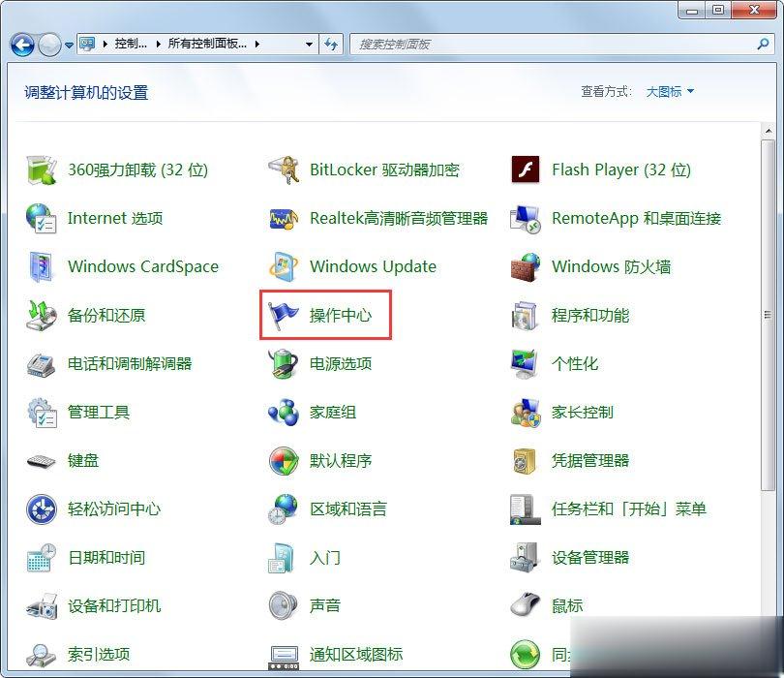The height and width of the screenshot is (678, 784).
Task: Open 任务栏和「开始」菜单 icon
Action: tap(526, 508)
